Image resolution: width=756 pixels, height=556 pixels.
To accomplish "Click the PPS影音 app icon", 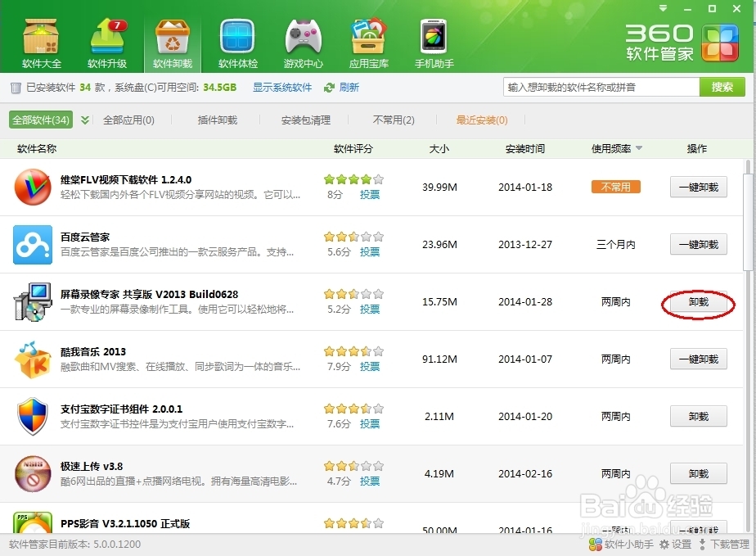I will point(32,522).
